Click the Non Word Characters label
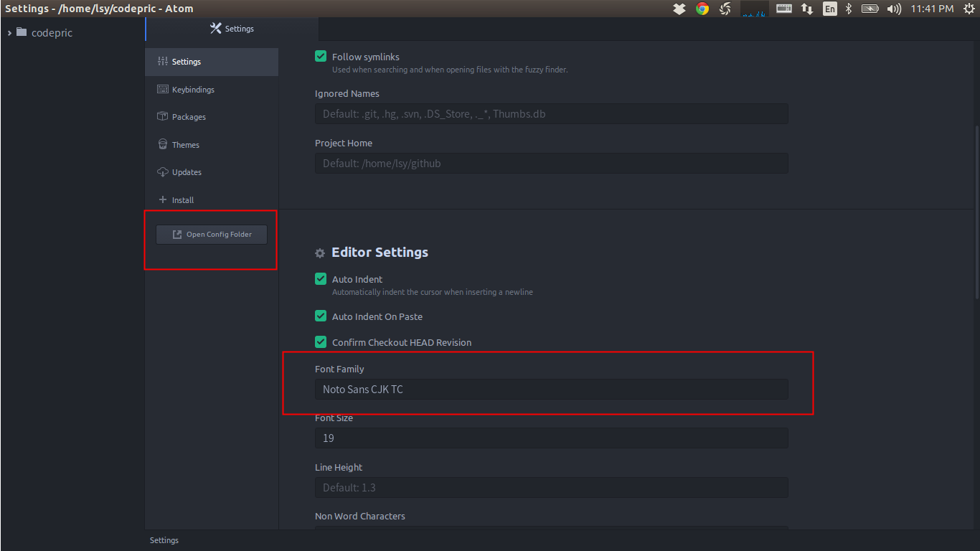 click(360, 516)
